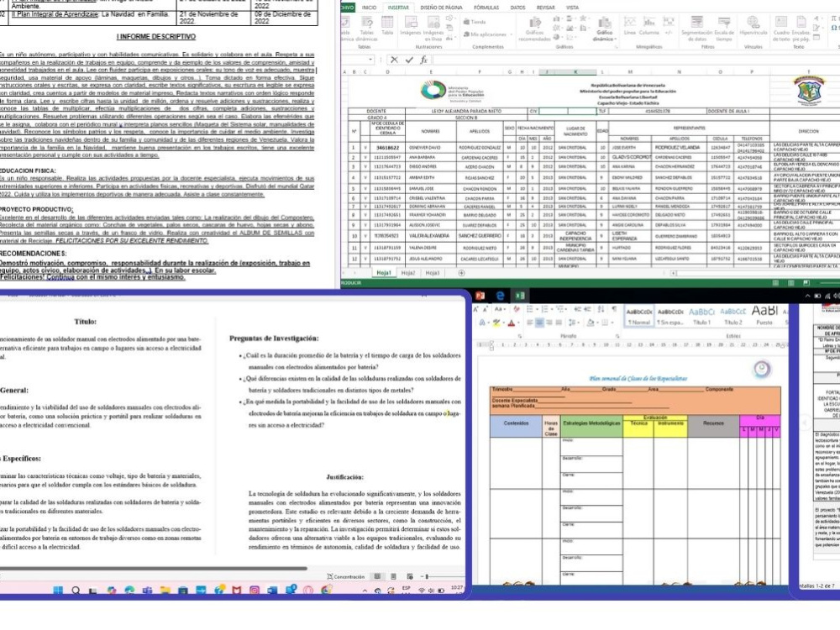Cancel the entry with the formula bar X

[x=394, y=60]
